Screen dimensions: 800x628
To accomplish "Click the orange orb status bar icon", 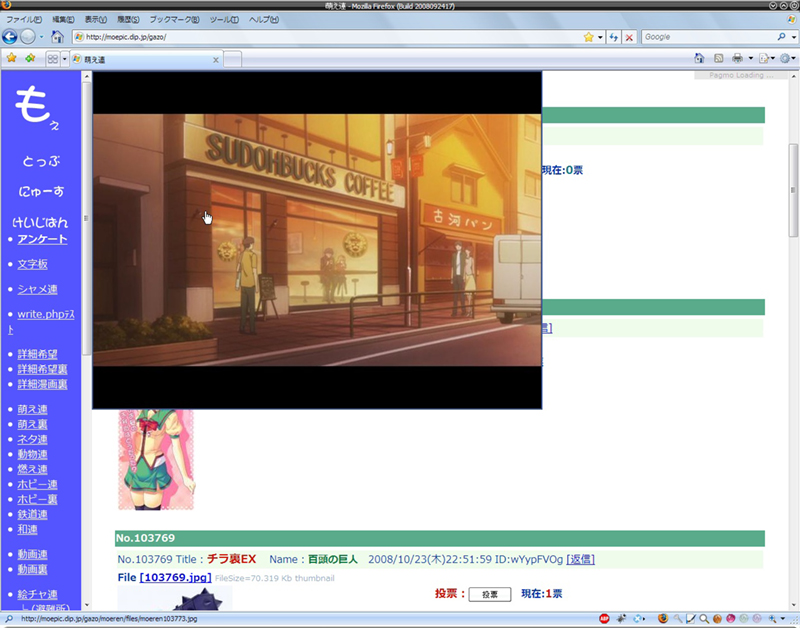I will [x=717, y=619].
